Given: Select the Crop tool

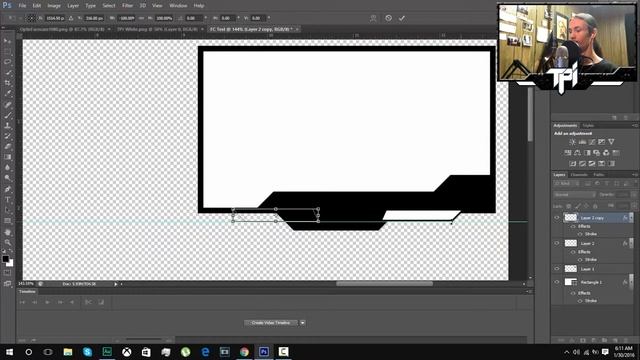Looking at the screenshot, I should pos(7,83).
